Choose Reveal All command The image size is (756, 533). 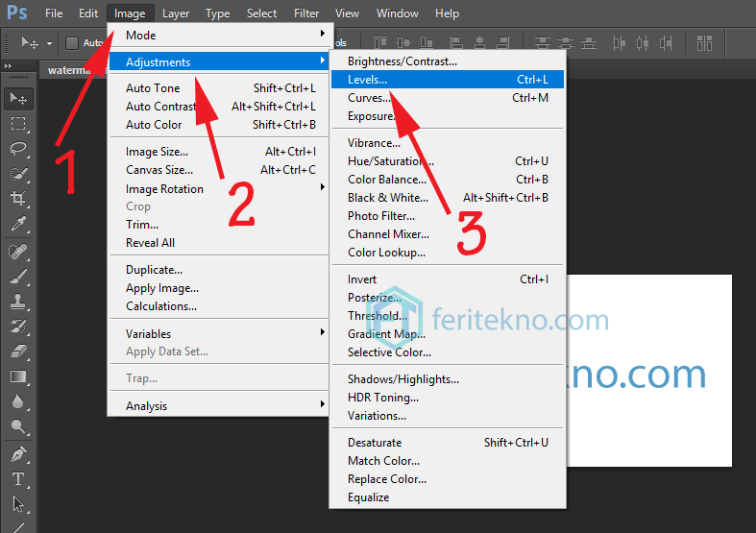[x=219, y=243]
